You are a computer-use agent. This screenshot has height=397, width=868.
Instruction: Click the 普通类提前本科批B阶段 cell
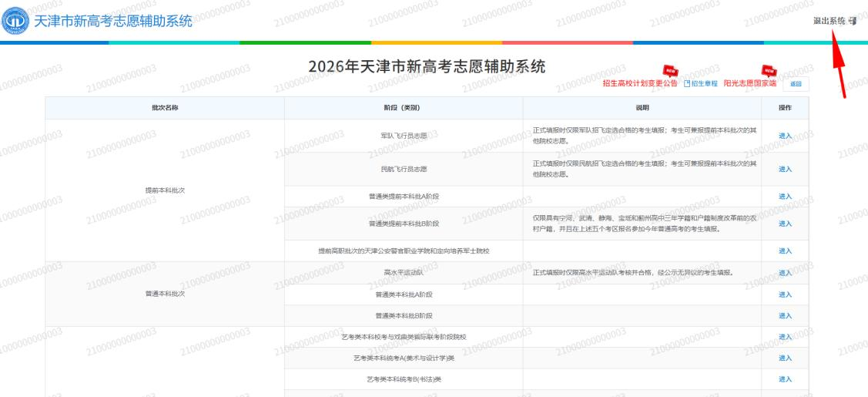tap(404, 224)
